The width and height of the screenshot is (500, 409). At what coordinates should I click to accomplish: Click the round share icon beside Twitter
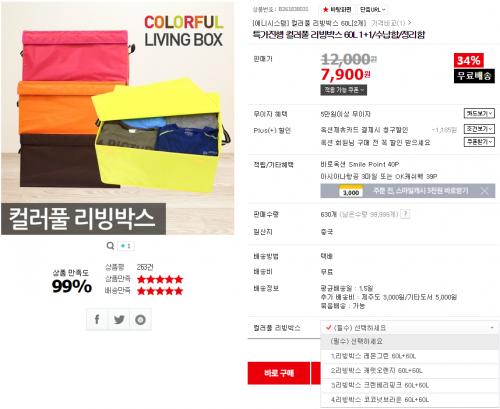pyautogui.click(x=140, y=320)
